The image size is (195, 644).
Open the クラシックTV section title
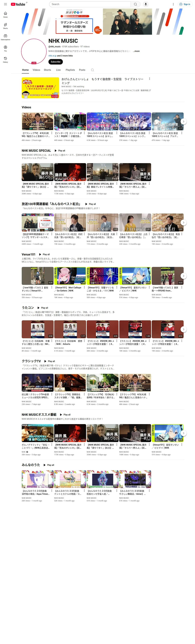(31, 361)
